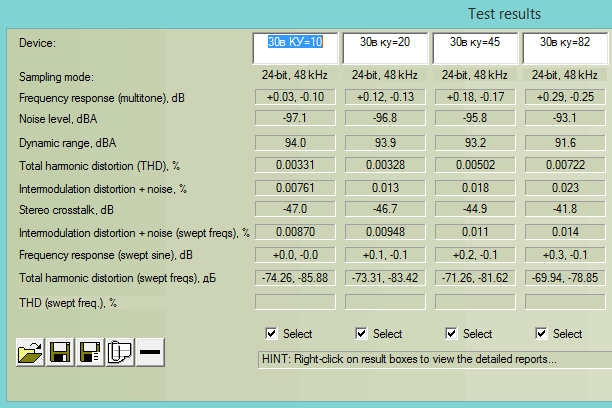This screenshot has width=612, height=408.
Task: Click swept sine response box +0.2, -0.1
Action: pos(475,255)
